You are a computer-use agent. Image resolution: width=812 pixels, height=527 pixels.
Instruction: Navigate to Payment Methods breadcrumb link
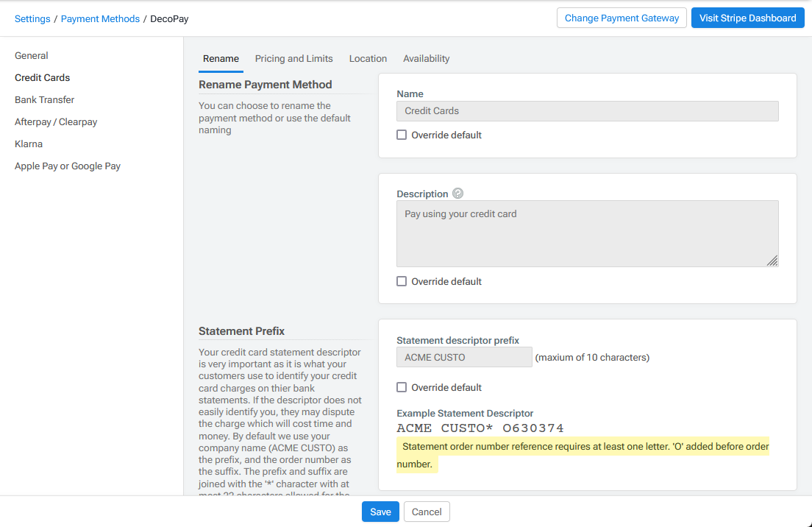[x=100, y=18]
